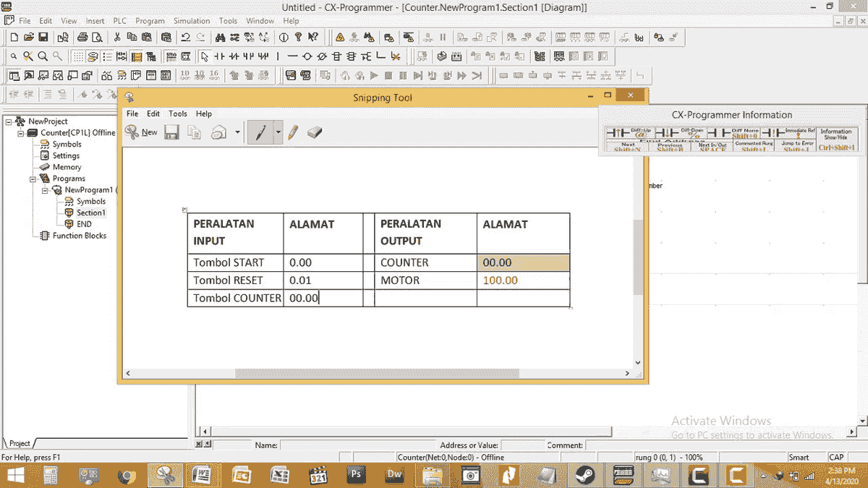Open Photoshop from the taskbar
The height and width of the screenshot is (488, 868).
click(x=357, y=476)
